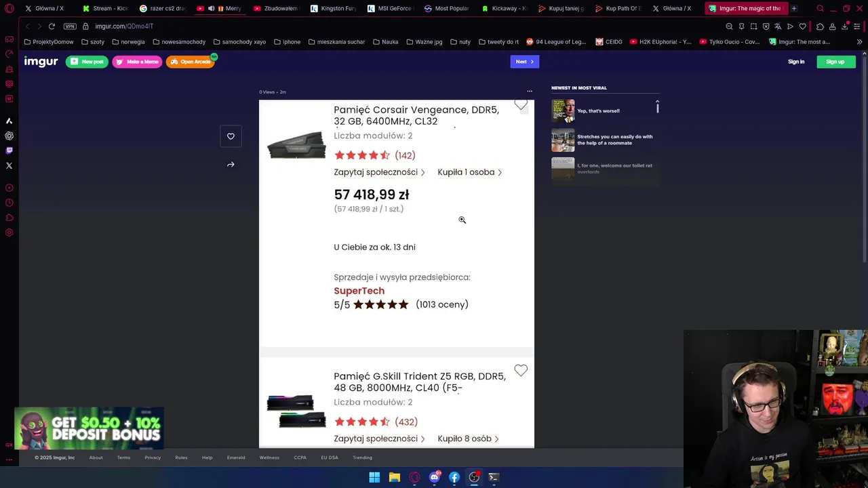
Task: Open iphone bookmarks folder
Action: click(x=287, y=41)
